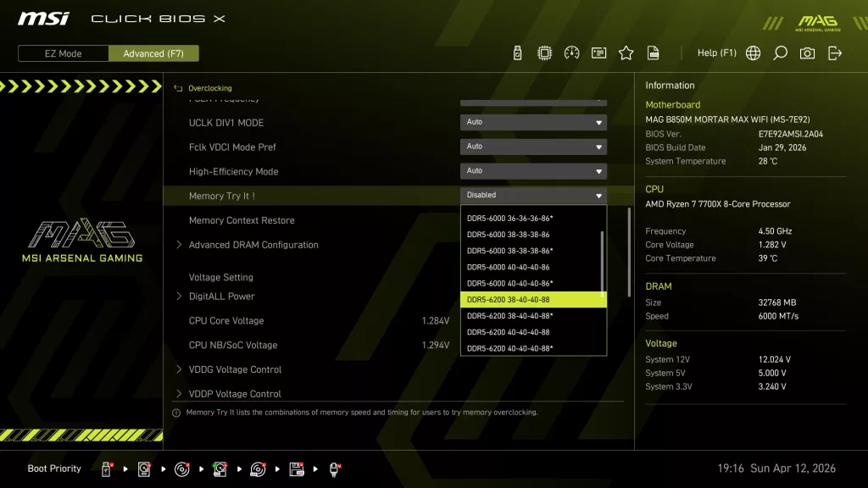Click the BIOS version E7E92AMSI.2A04

click(791, 134)
